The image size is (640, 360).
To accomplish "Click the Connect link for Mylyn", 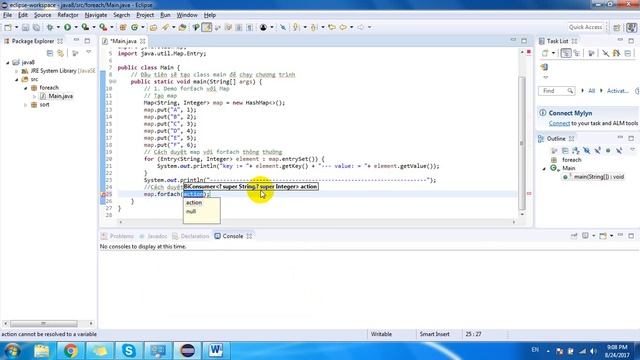I will point(559,123).
